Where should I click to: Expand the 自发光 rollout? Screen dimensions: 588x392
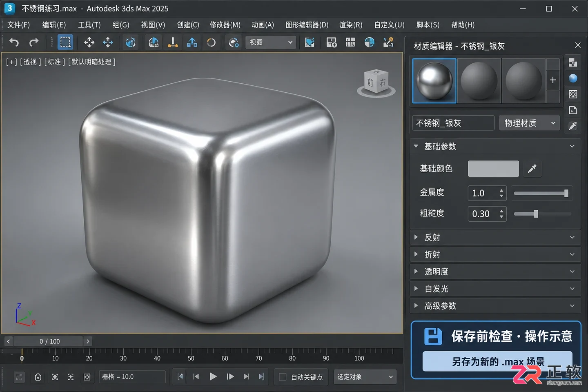(495, 289)
